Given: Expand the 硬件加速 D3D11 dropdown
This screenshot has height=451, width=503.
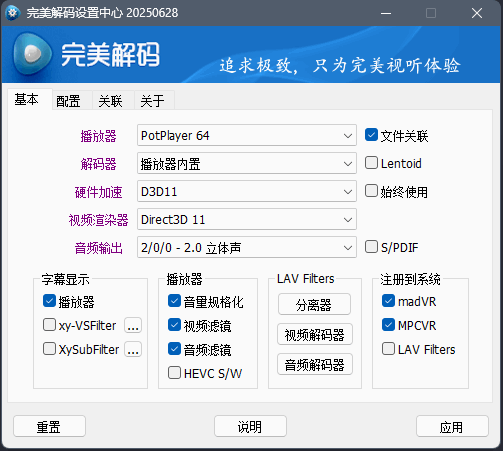Looking at the screenshot, I should [x=247, y=191].
